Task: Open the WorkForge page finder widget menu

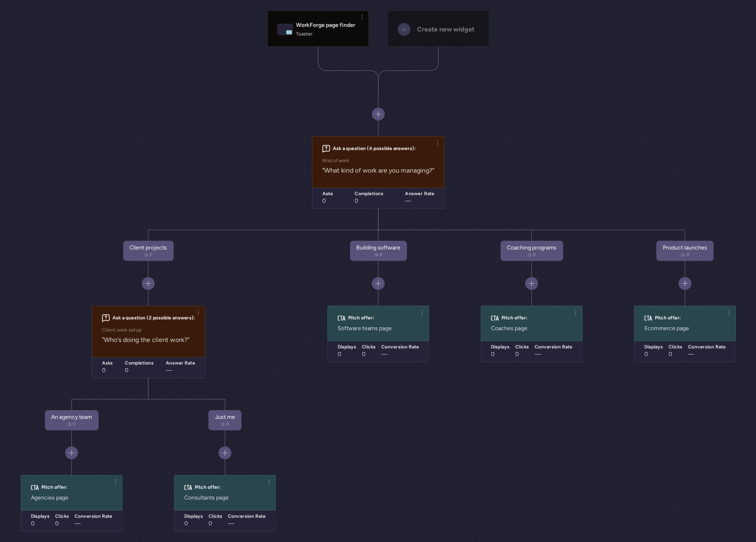Action: 362,17
